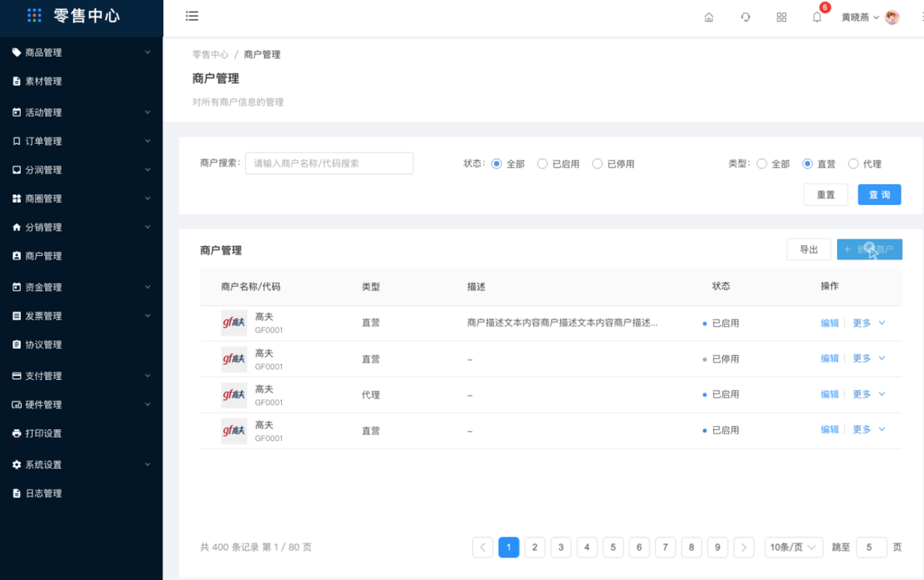Click the 支付管理 card icon

[17, 376]
